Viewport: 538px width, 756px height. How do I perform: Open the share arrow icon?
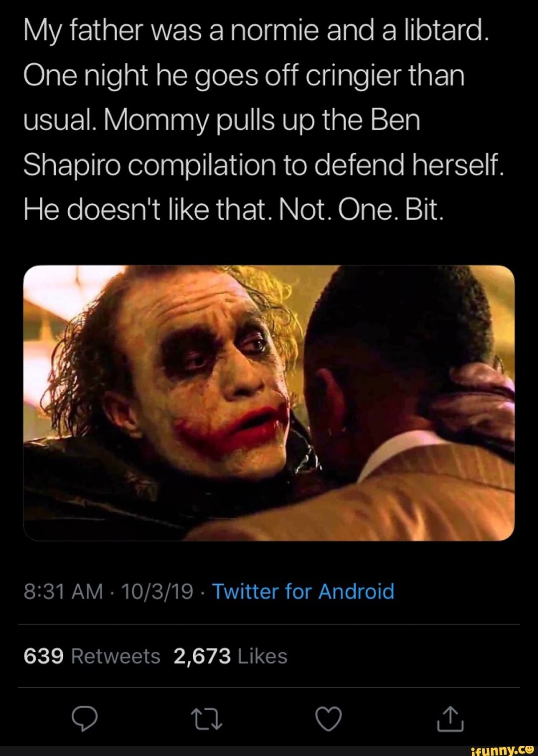[450, 719]
